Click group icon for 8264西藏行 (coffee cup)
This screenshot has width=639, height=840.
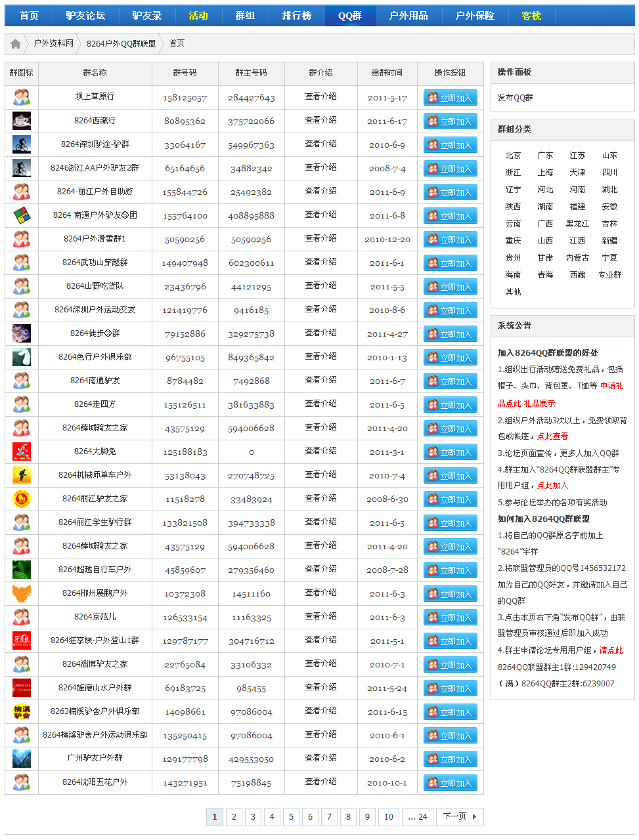22,121
